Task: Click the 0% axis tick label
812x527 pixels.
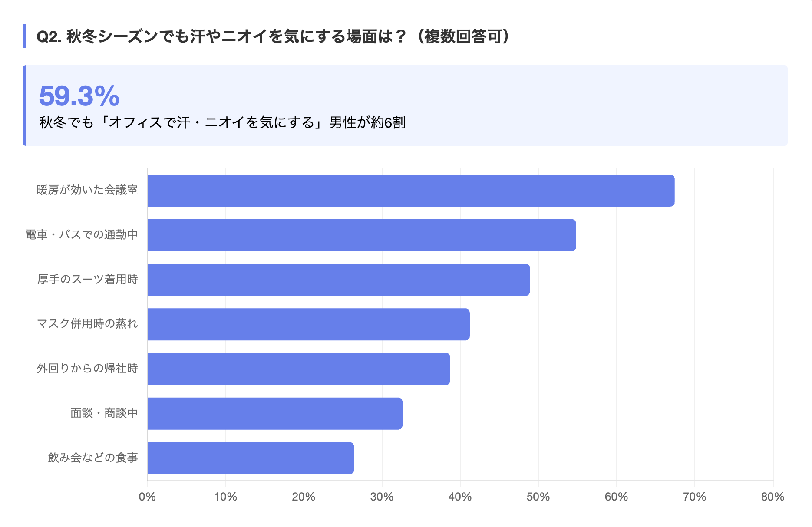Action: click(147, 497)
